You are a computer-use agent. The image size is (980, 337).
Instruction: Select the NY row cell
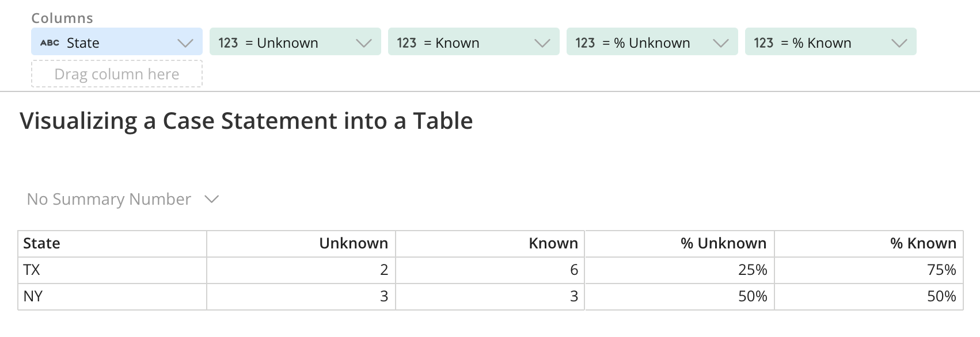pyautogui.click(x=33, y=296)
